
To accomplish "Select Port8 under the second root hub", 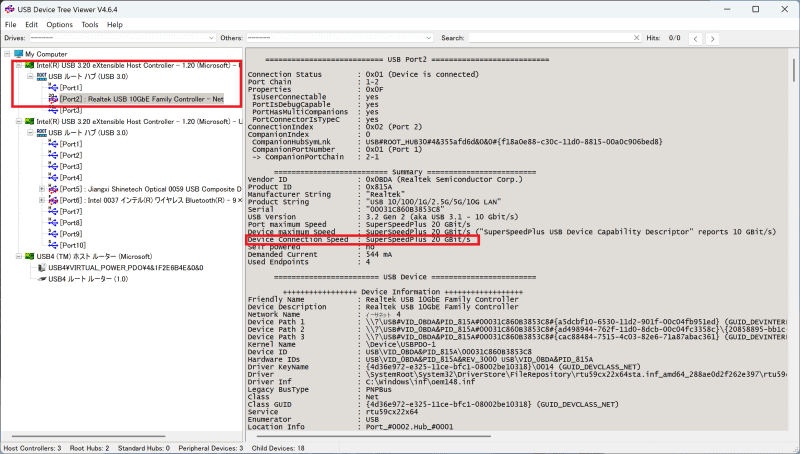I will [x=70, y=222].
